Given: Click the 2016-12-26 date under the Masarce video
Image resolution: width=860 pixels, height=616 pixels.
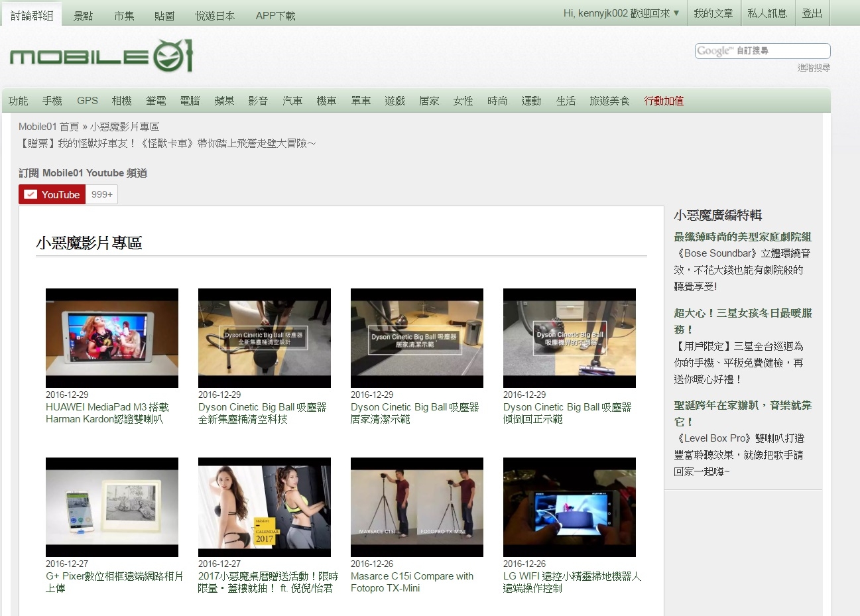Looking at the screenshot, I should 372,564.
